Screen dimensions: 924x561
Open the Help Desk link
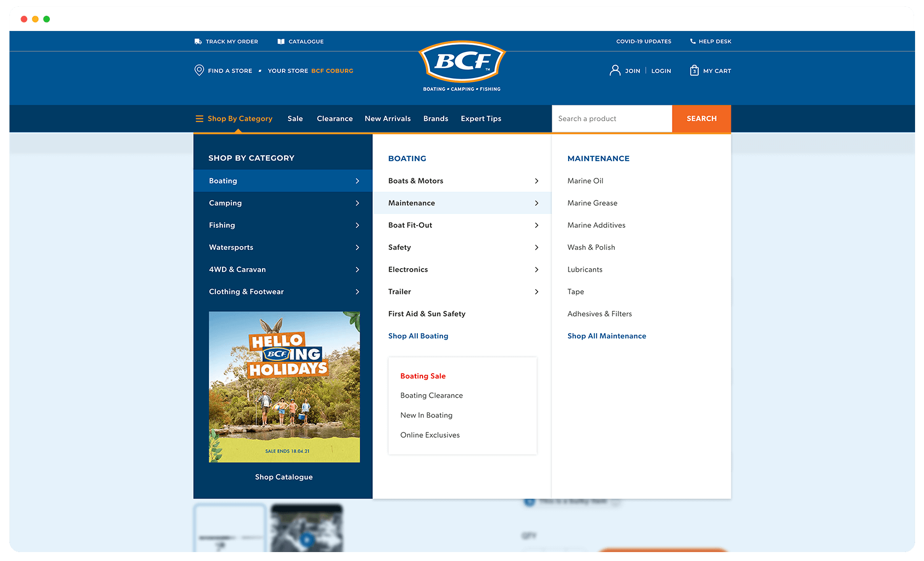click(x=715, y=41)
